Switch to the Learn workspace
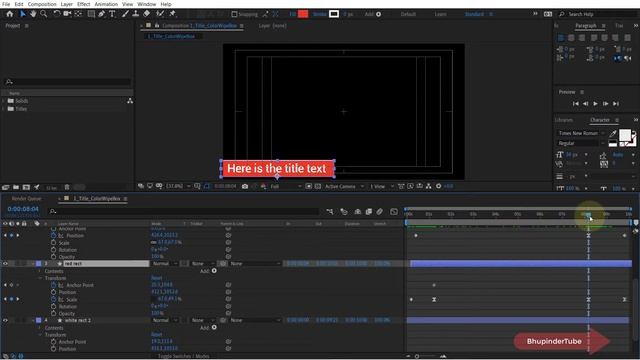The width and height of the screenshot is (640, 360). [x=440, y=14]
